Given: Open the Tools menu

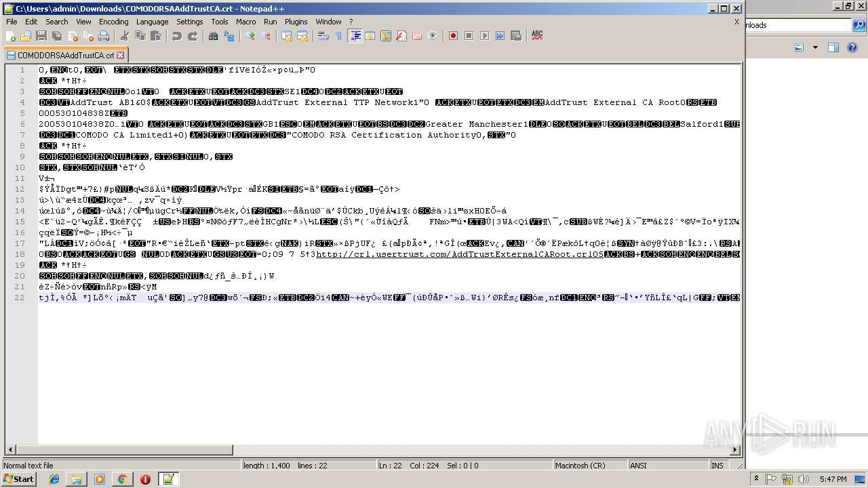Looking at the screenshot, I should click(220, 22).
